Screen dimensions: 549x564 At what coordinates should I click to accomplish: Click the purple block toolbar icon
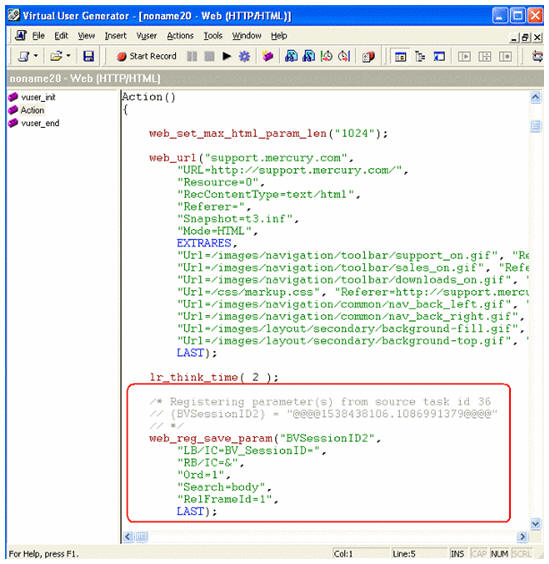[x=268, y=56]
